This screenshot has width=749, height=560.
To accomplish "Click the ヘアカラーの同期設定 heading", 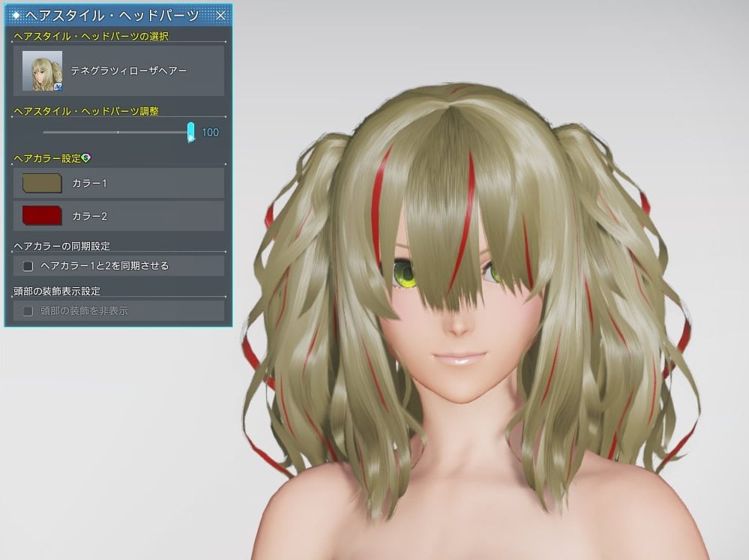I will click(62, 247).
